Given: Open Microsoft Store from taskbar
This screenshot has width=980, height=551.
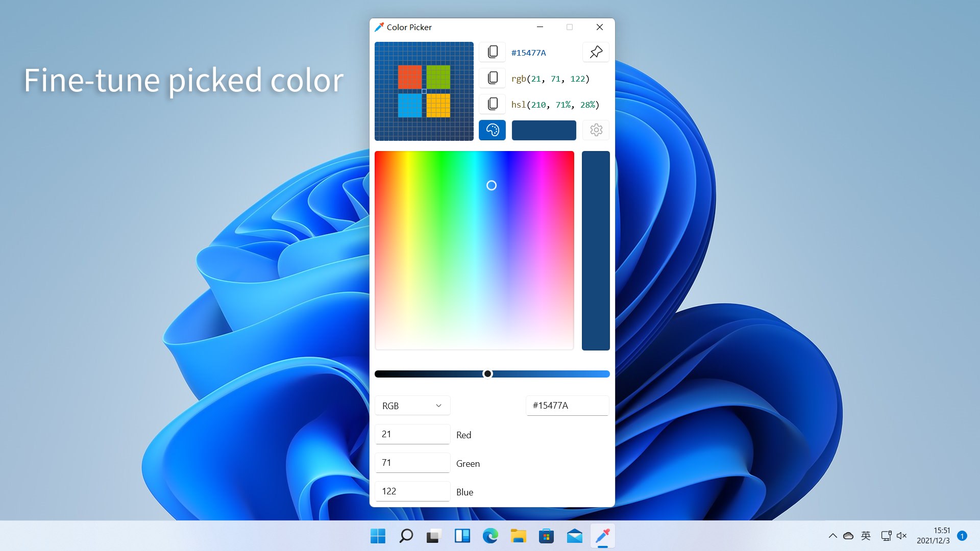Looking at the screenshot, I should click(x=546, y=536).
